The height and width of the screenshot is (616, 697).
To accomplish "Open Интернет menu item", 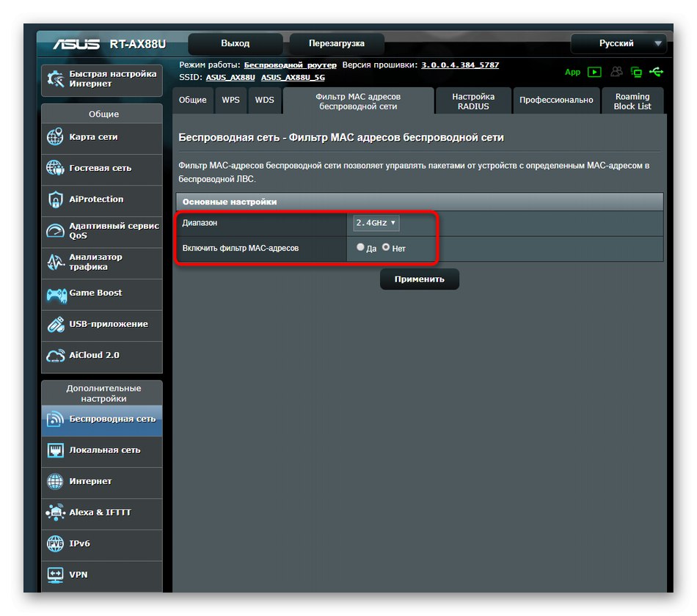I will (x=102, y=482).
